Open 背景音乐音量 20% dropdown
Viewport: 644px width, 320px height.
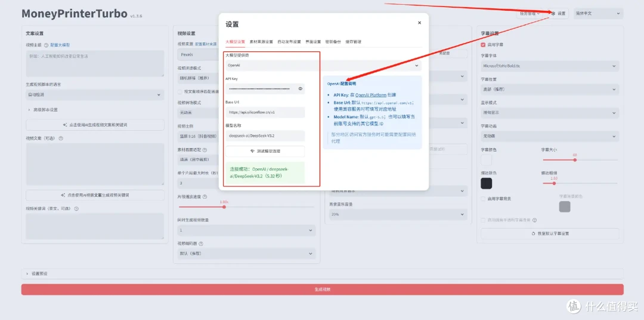pyautogui.click(x=398, y=214)
